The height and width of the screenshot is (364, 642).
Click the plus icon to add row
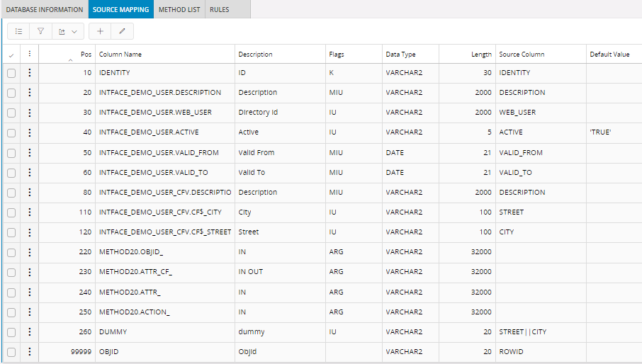point(100,31)
